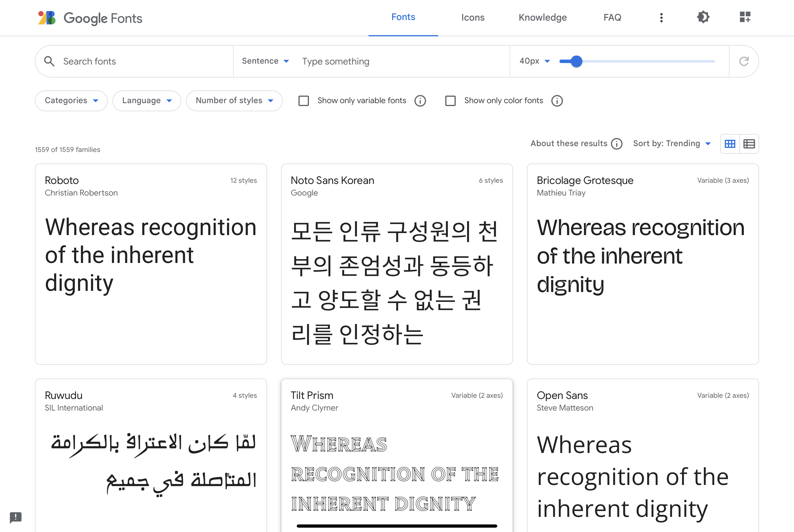The width and height of the screenshot is (794, 532).
Task: Open the Bricolage Grotesque font card
Action: (643, 264)
